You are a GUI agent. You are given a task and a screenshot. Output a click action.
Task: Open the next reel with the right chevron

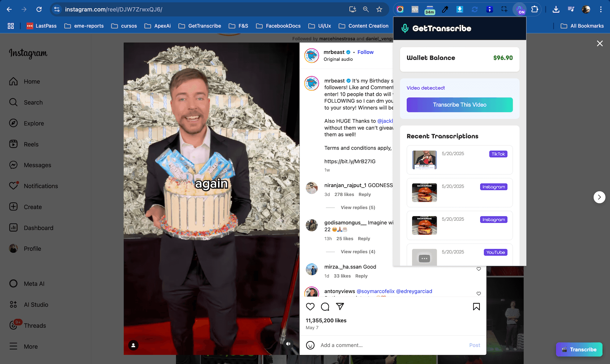click(x=599, y=197)
